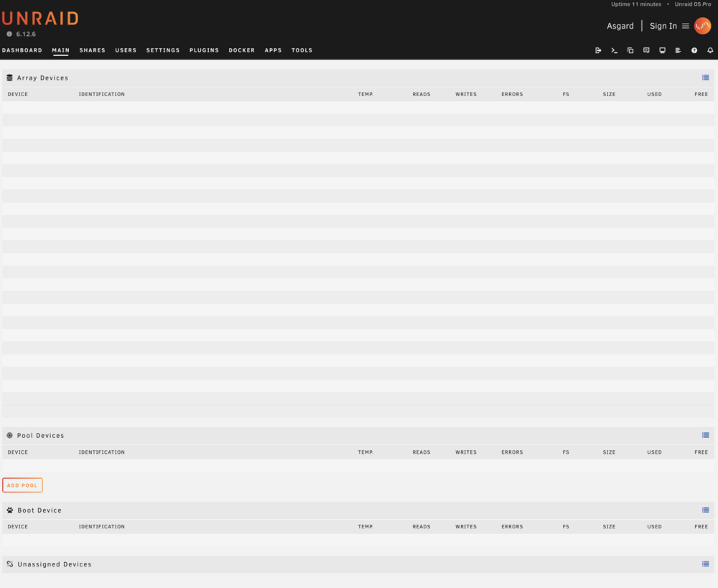
Task: Click Temp. header in Array Devices table
Action: click(365, 94)
